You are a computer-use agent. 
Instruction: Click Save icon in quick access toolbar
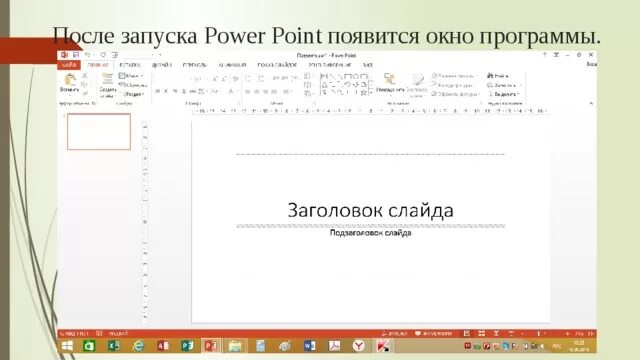tap(76, 55)
